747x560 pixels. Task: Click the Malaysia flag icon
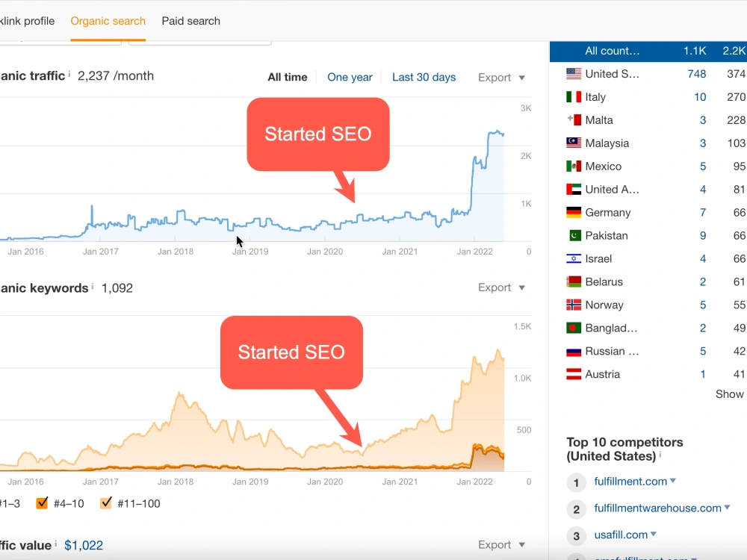click(x=574, y=143)
